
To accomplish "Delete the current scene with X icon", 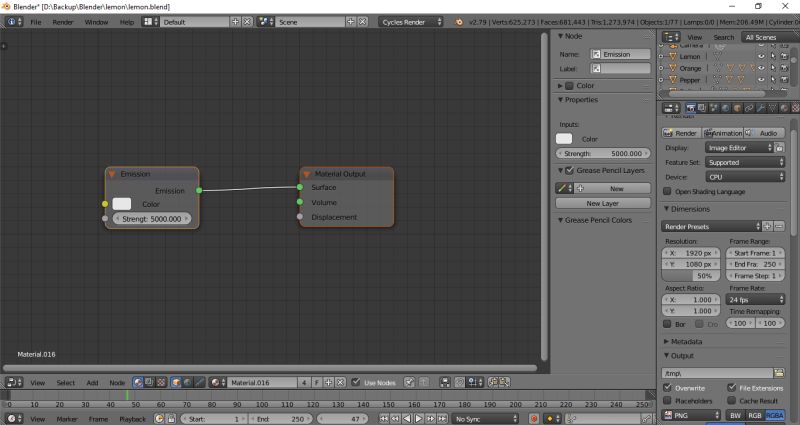I will pyautogui.click(x=362, y=22).
